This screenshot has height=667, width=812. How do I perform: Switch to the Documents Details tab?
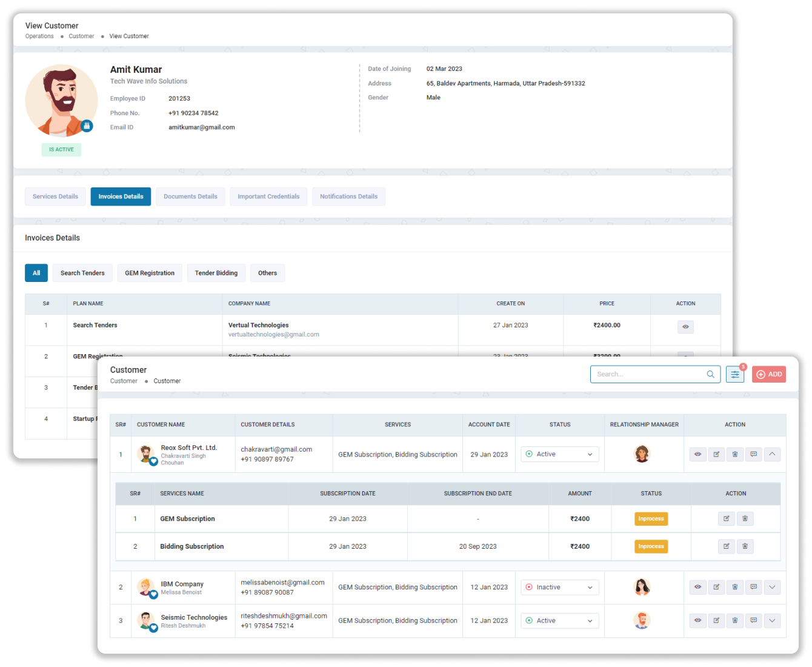[x=190, y=196]
